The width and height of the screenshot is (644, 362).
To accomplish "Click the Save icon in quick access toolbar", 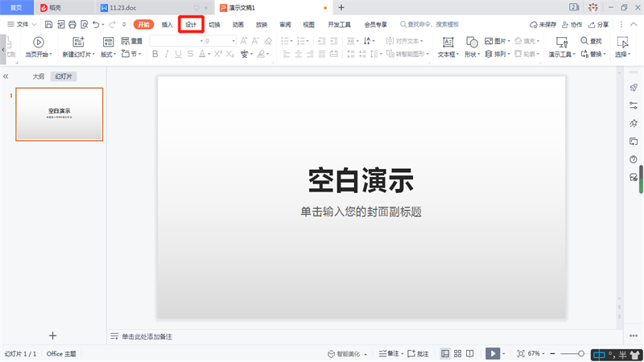I will pyautogui.click(x=48, y=25).
